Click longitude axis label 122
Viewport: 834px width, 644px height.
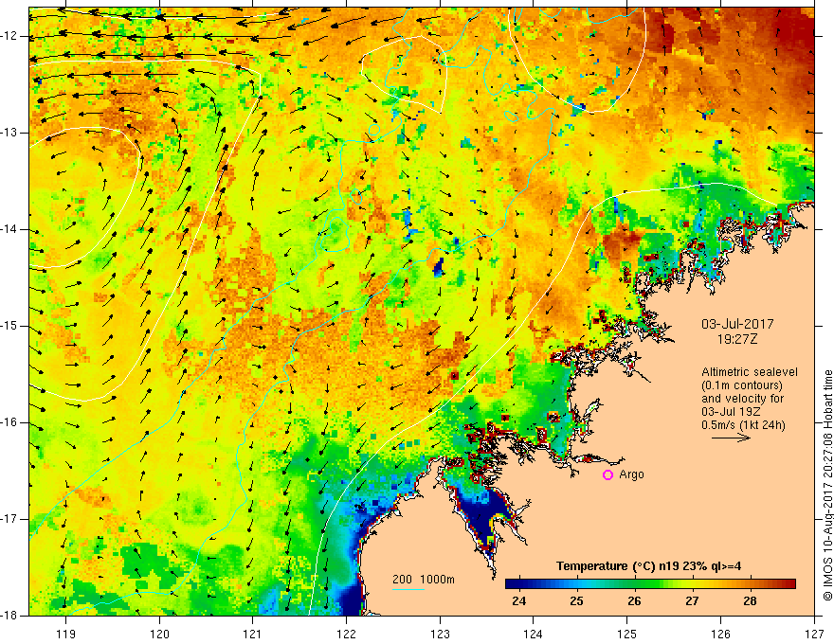346,634
